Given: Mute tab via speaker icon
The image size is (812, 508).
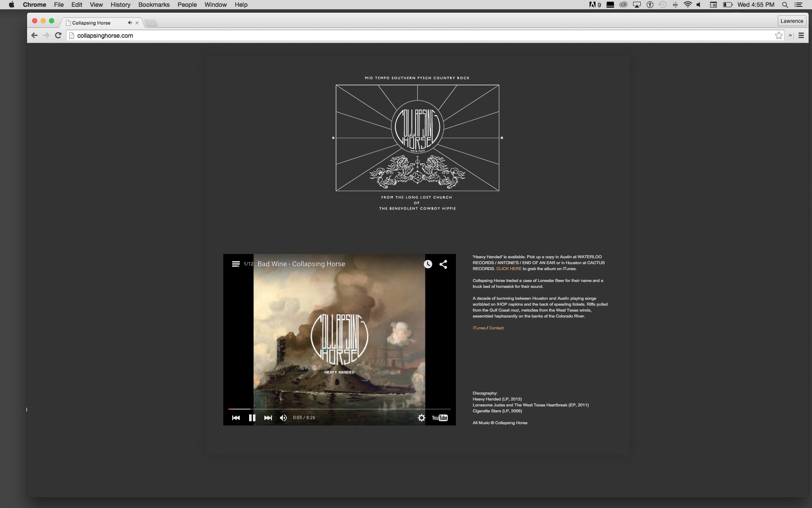Looking at the screenshot, I should [130, 23].
